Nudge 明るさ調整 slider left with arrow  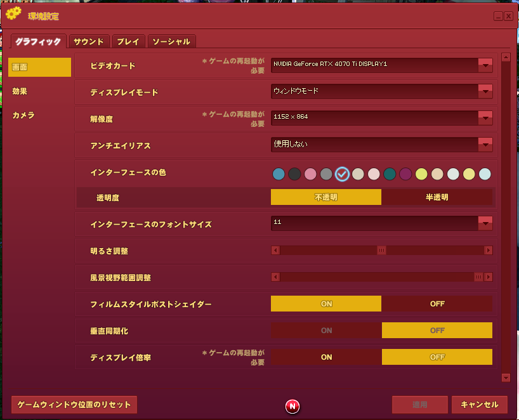click(275, 250)
